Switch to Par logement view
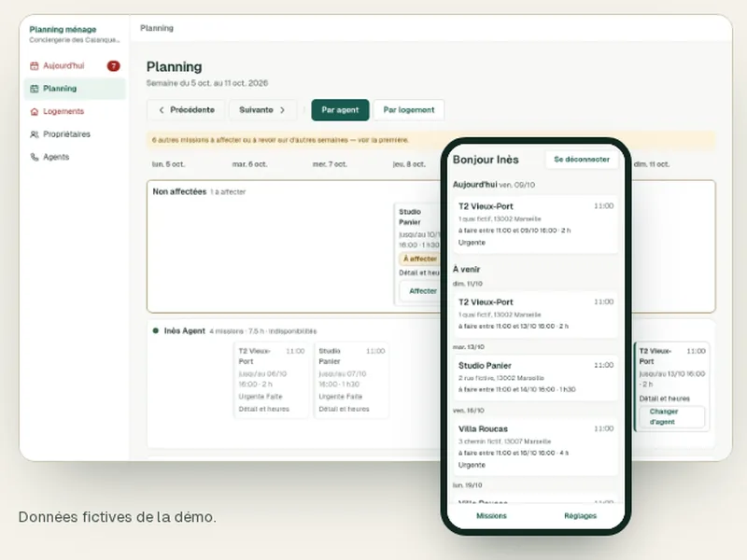This screenshot has height=560, width=747. coord(409,110)
